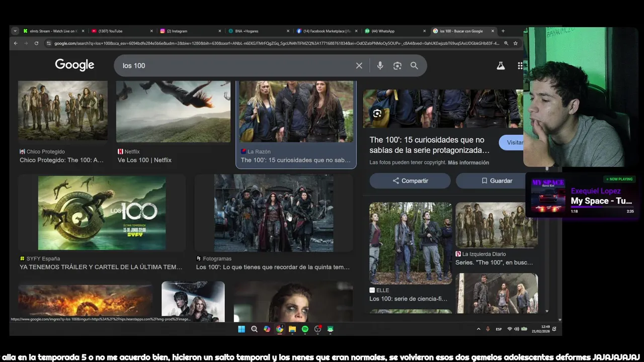Search inside image with the Lens overlay icon
This screenshot has width=644, height=362.
[x=377, y=114]
